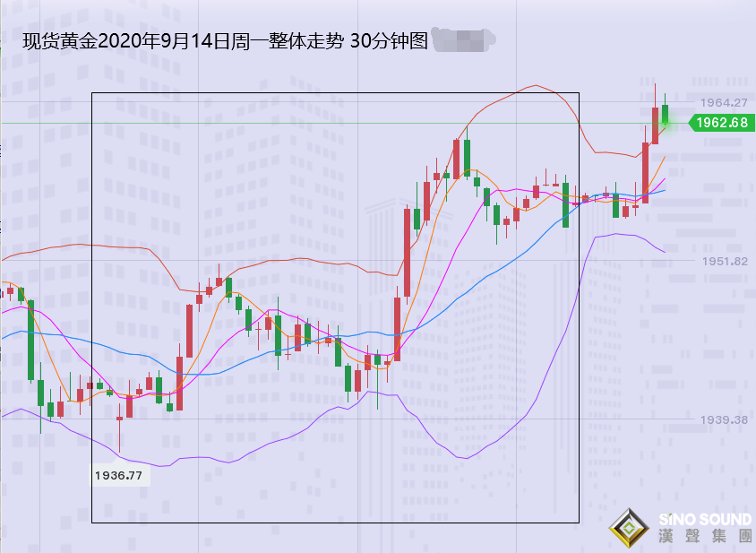Select the 1936.77 low price label
The width and height of the screenshot is (756, 553).
tap(119, 475)
